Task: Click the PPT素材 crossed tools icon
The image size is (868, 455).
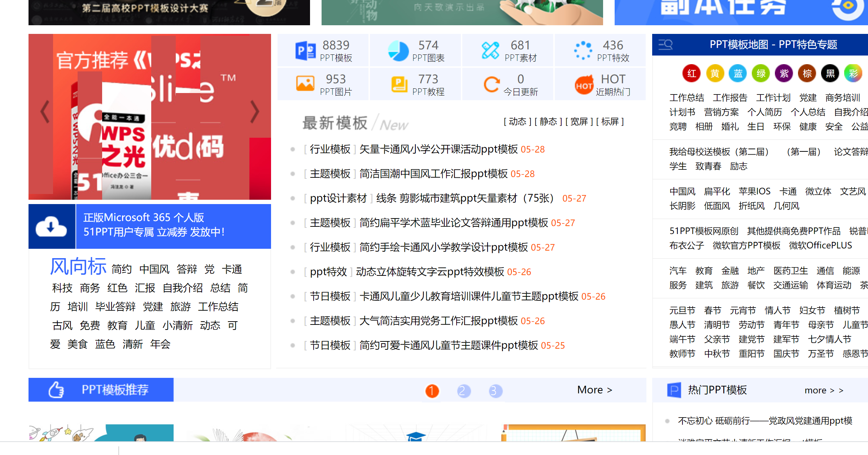Action: pos(490,50)
